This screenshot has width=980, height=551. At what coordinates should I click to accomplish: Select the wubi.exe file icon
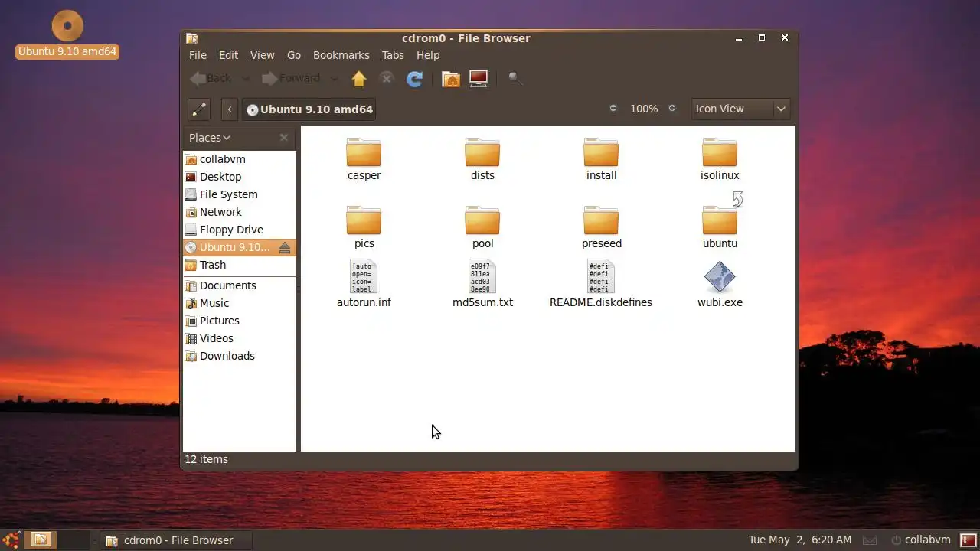[720, 277]
